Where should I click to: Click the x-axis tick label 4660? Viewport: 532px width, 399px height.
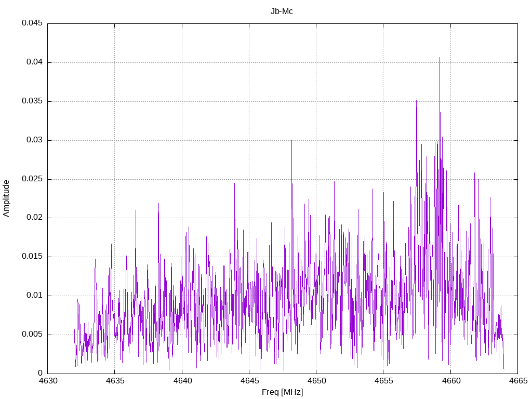tap(451, 381)
